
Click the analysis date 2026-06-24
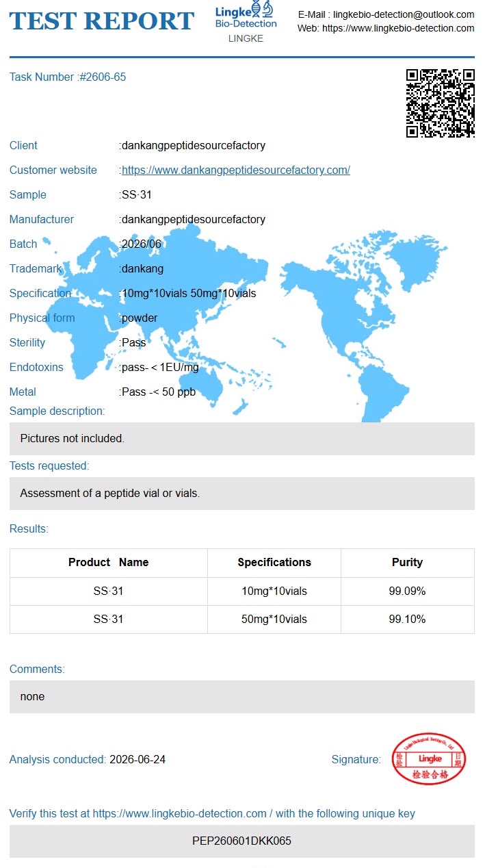(137, 760)
